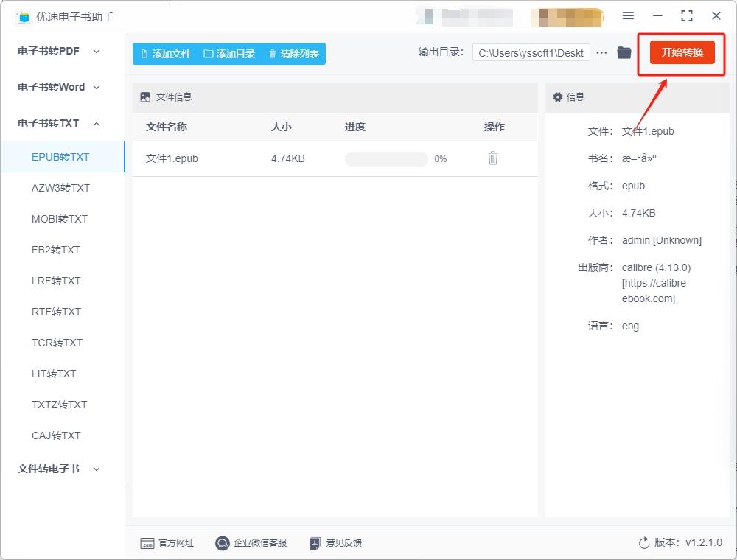Click the format value epub in info panel
This screenshot has height=560, width=737.
633,186
